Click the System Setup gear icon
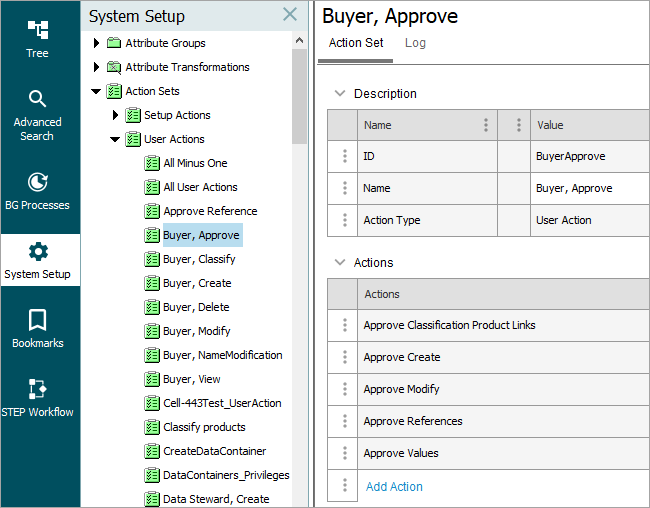The height and width of the screenshot is (508, 650). (38, 252)
